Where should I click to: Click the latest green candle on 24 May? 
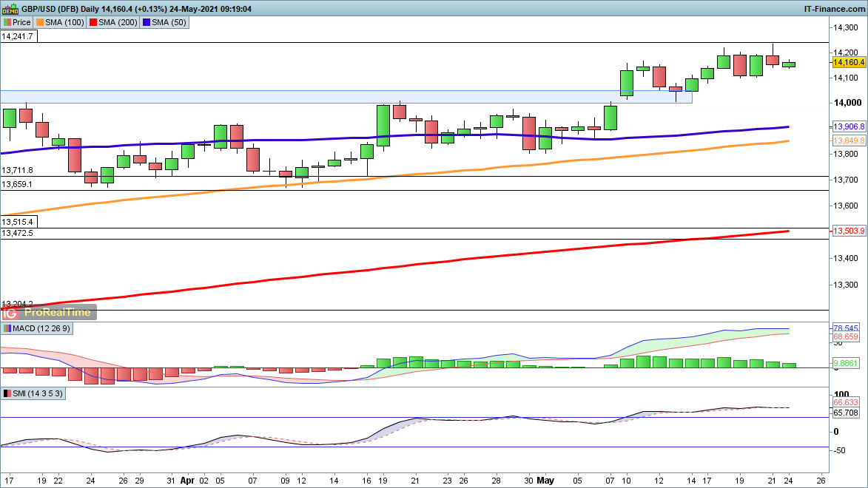(x=789, y=65)
